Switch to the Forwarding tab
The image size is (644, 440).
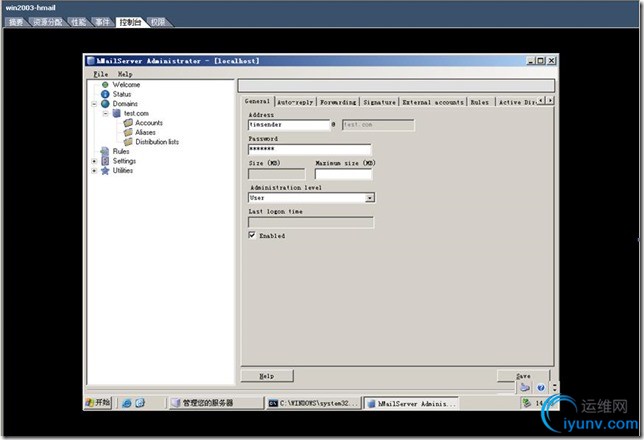click(338, 102)
